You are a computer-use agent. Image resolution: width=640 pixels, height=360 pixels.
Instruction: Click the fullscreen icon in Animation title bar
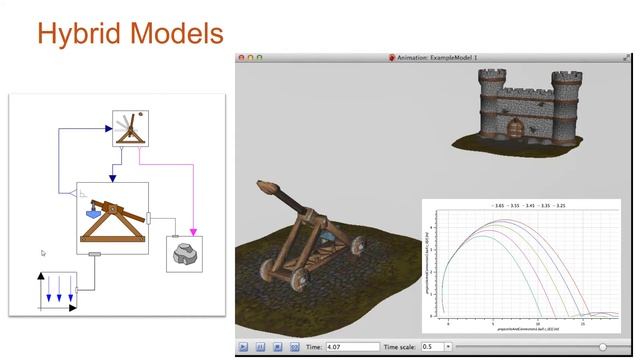point(626,58)
